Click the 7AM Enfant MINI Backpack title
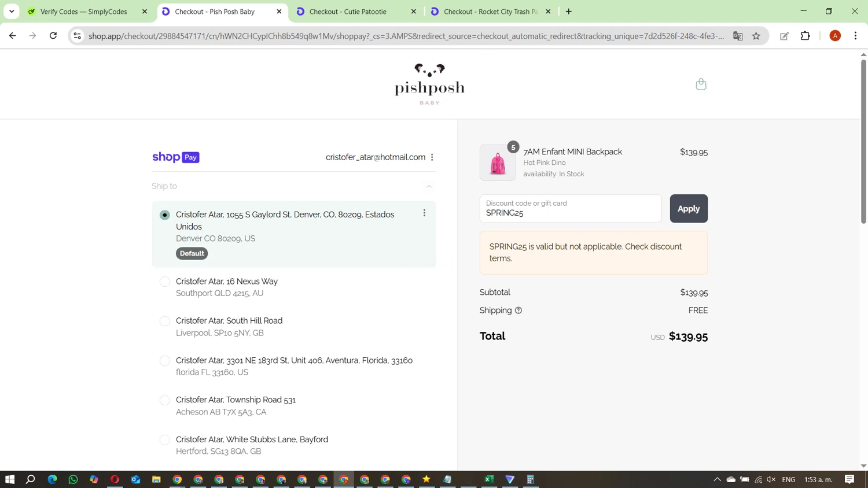 573,152
